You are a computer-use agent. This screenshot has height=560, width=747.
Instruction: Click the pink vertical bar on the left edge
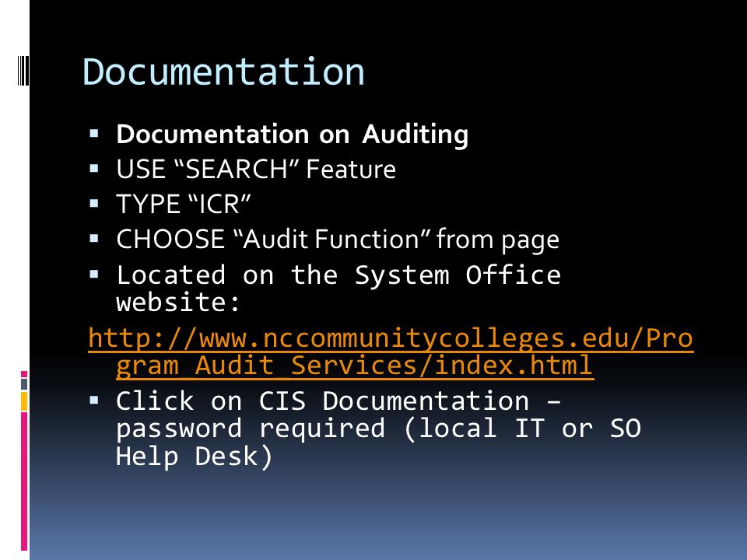(24, 481)
